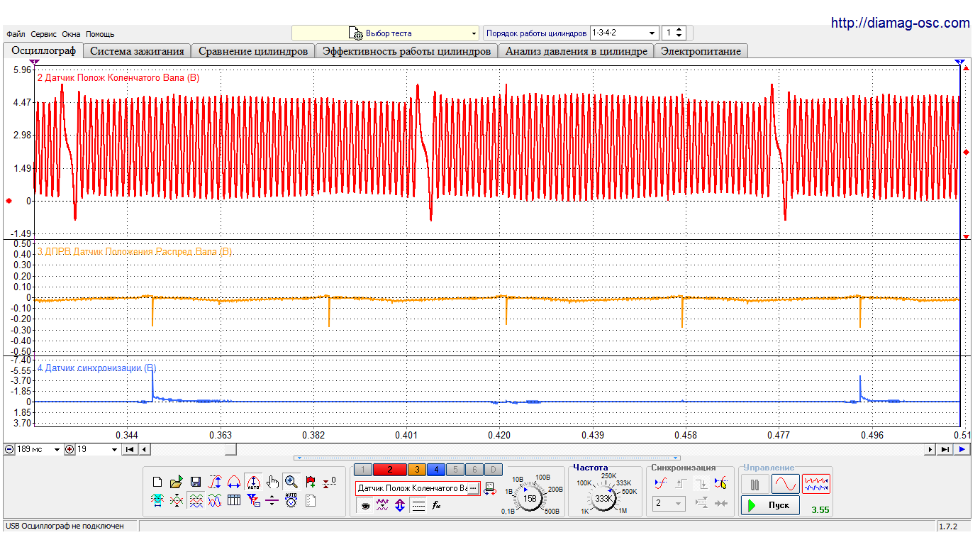Open the filter settings icon
980x535 pixels.
(253, 501)
